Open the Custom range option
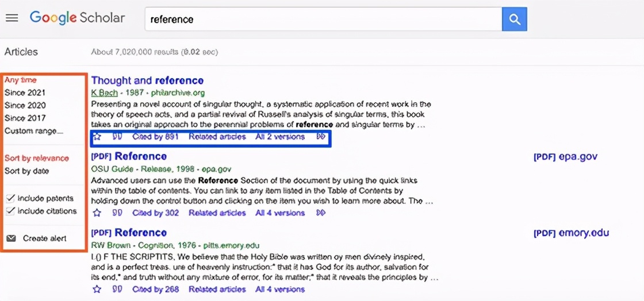This screenshot has width=644, height=301. tap(34, 131)
